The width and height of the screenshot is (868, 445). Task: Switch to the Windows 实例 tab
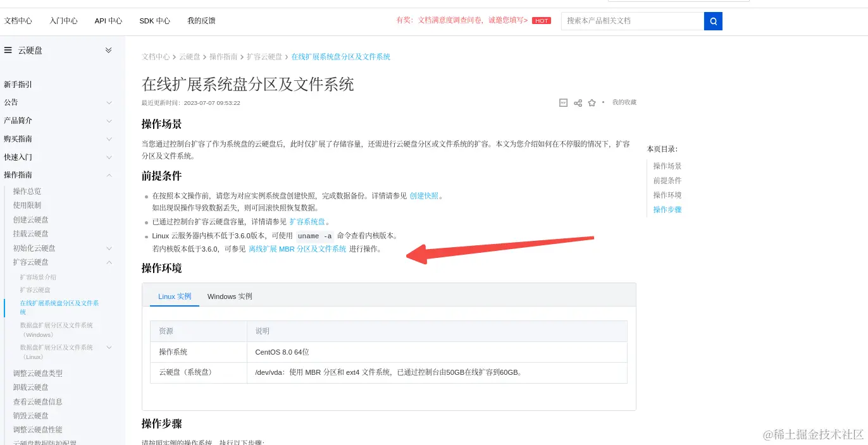pos(230,296)
